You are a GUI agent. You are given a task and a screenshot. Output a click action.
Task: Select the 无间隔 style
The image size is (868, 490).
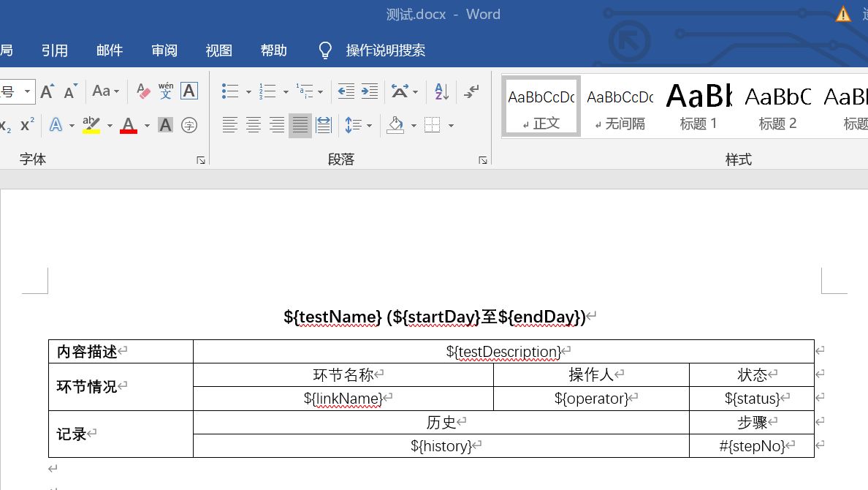coord(620,107)
